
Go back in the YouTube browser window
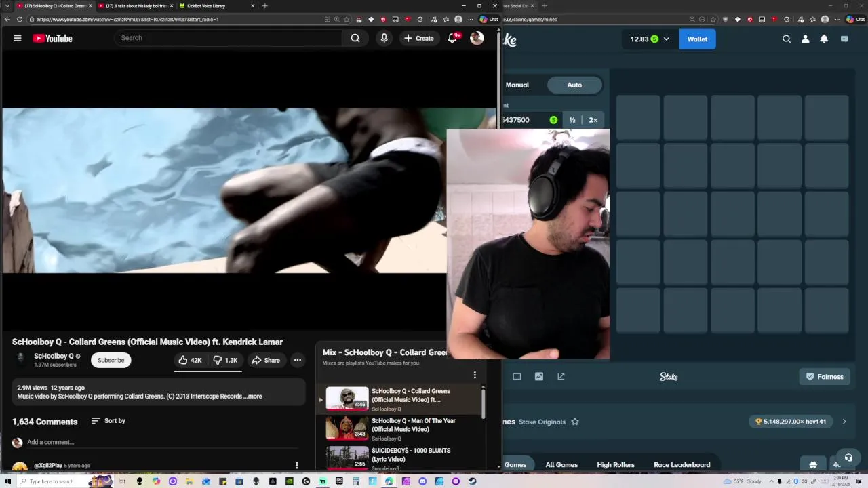(x=7, y=19)
